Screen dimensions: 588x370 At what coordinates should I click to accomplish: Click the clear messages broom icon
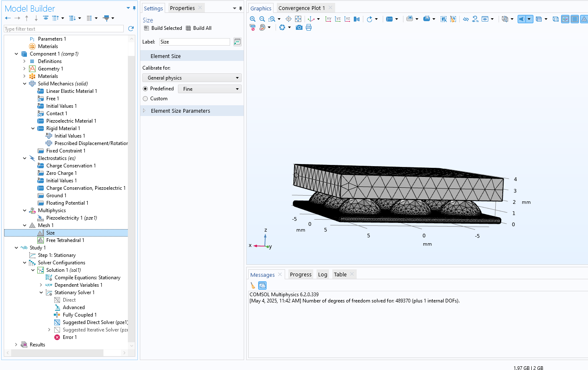point(252,285)
